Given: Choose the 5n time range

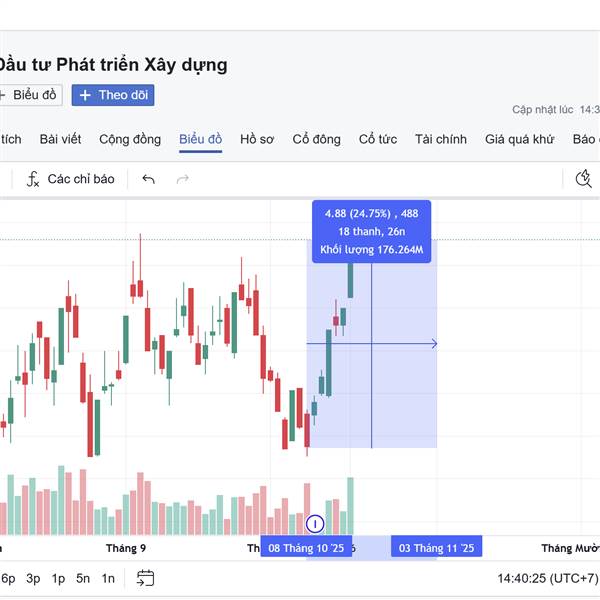Looking at the screenshot, I should pos(83,578).
